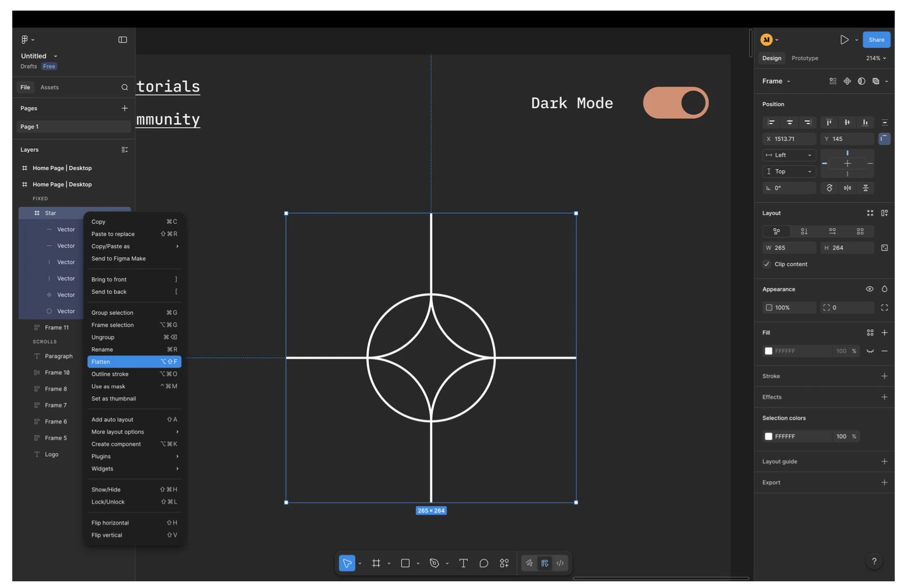Add an export setting with plus icon
907x588 pixels.
884,483
